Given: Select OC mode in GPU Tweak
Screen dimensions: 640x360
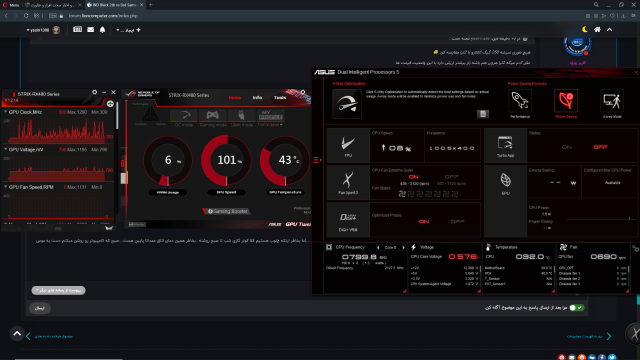Looking at the screenshot, I should point(184,118).
